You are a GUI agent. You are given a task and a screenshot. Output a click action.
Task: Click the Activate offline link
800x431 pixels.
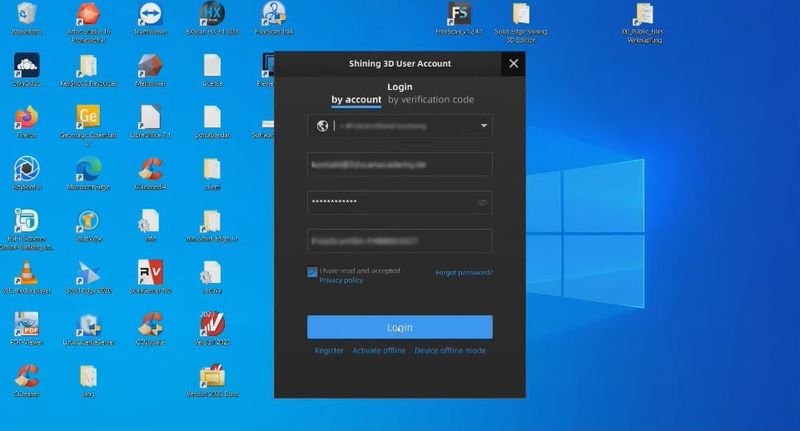pyautogui.click(x=379, y=351)
